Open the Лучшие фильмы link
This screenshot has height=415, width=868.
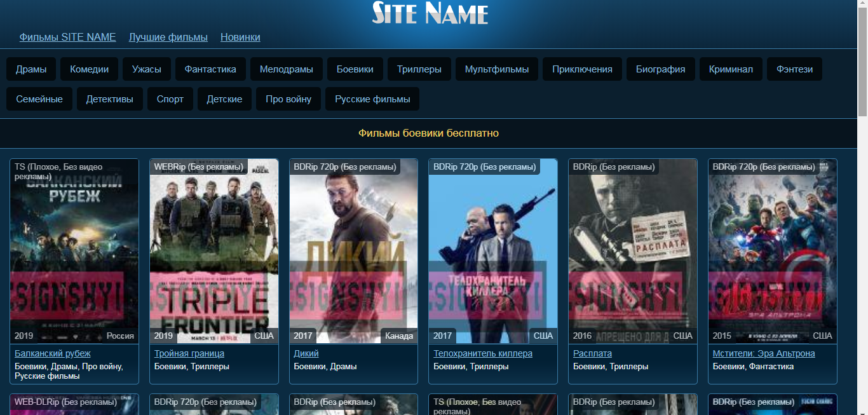(x=168, y=37)
